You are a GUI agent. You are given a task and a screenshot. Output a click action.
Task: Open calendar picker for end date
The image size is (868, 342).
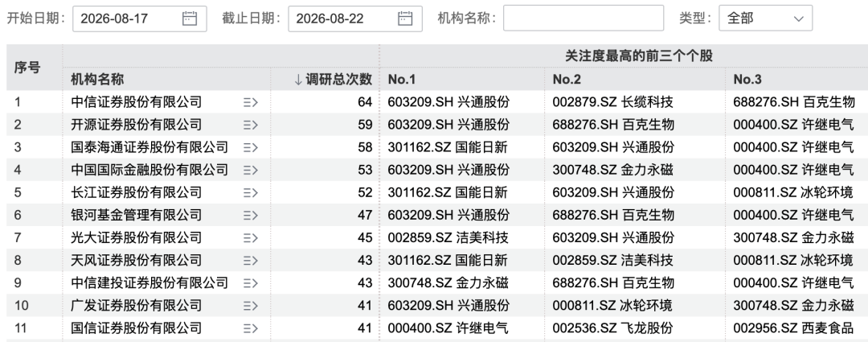tap(404, 19)
